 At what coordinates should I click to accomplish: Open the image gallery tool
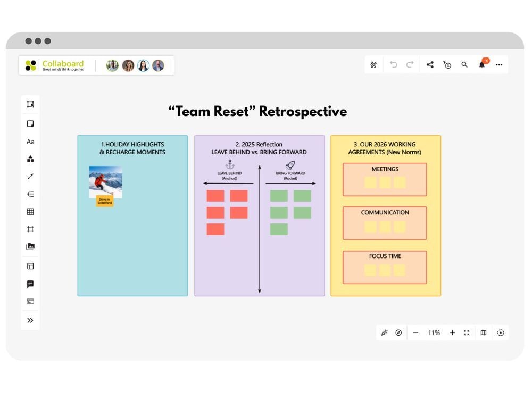tap(30, 247)
